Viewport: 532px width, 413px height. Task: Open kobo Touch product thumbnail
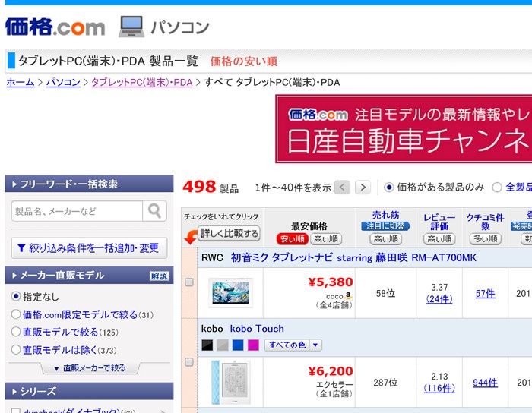[x=231, y=382]
